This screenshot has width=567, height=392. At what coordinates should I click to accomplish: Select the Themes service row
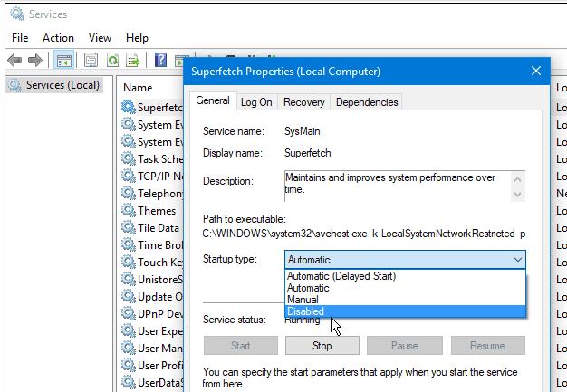[152, 211]
